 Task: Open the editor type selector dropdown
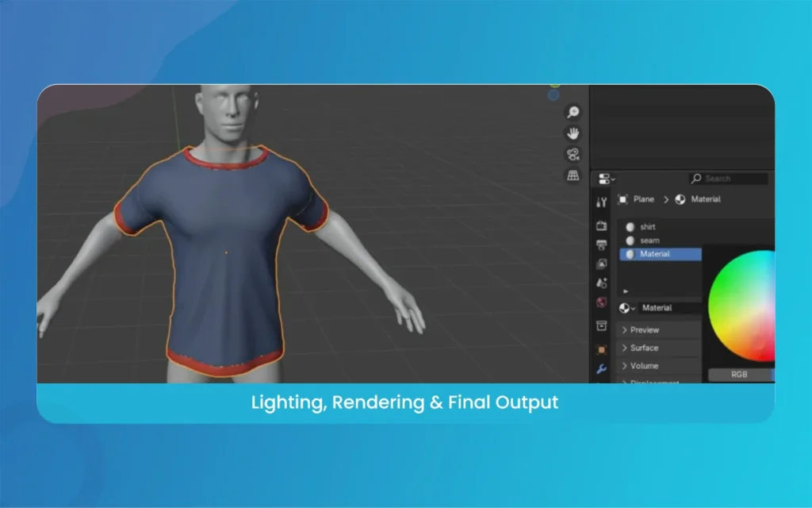pos(604,178)
